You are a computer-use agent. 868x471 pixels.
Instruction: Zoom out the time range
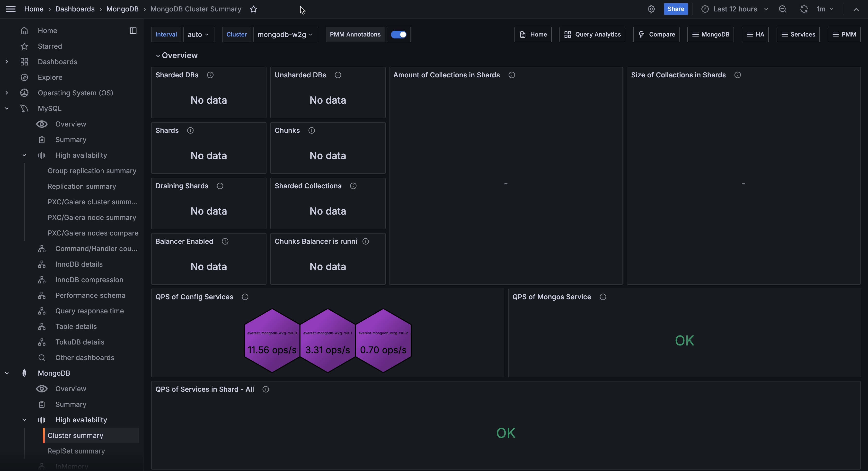[782, 9]
